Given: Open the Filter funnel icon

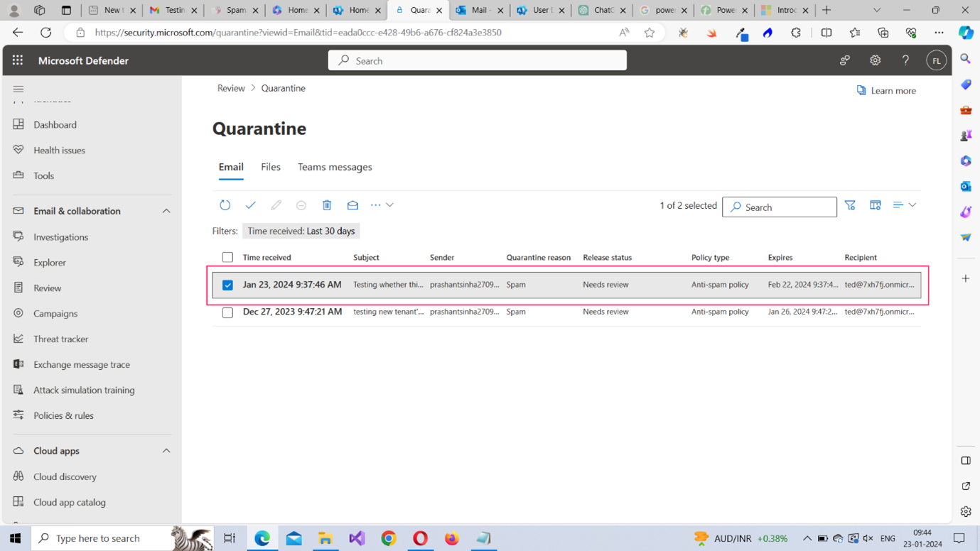Looking at the screenshot, I should (850, 205).
